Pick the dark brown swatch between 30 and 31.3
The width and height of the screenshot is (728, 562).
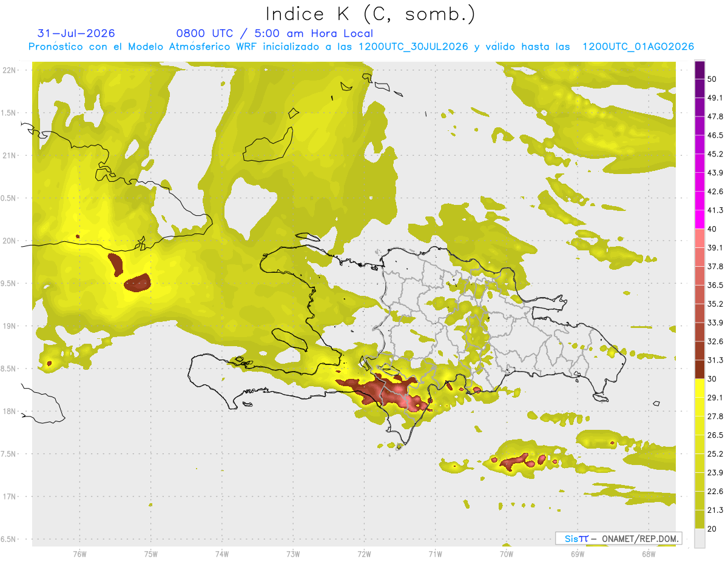tap(699, 369)
